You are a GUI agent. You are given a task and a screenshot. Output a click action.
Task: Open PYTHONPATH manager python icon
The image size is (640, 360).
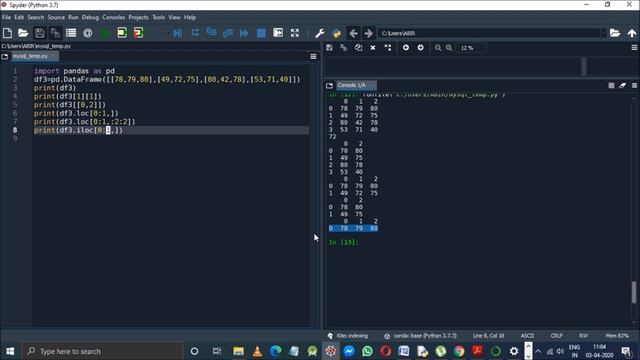[x=337, y=33]
